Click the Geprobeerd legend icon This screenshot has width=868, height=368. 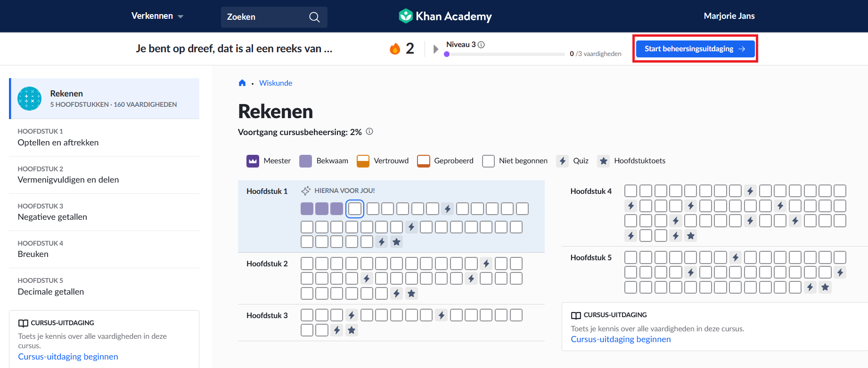pos(424,161)
